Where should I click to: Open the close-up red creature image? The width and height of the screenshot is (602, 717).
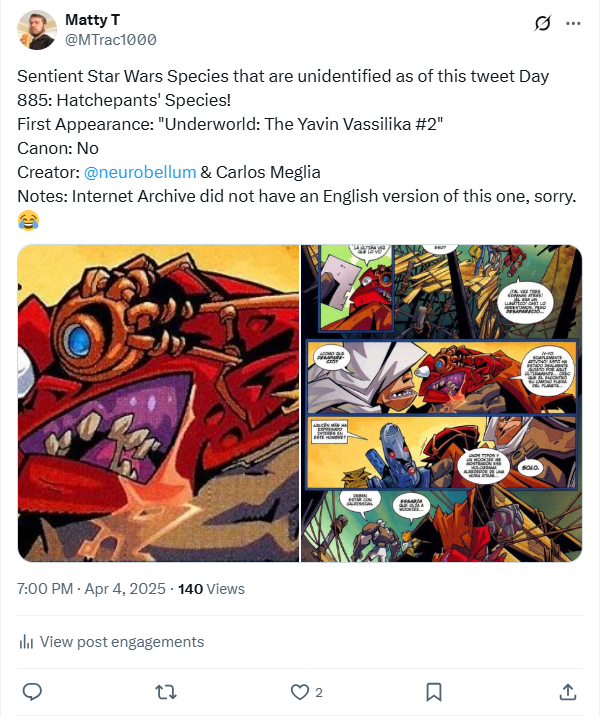(158, 403)
